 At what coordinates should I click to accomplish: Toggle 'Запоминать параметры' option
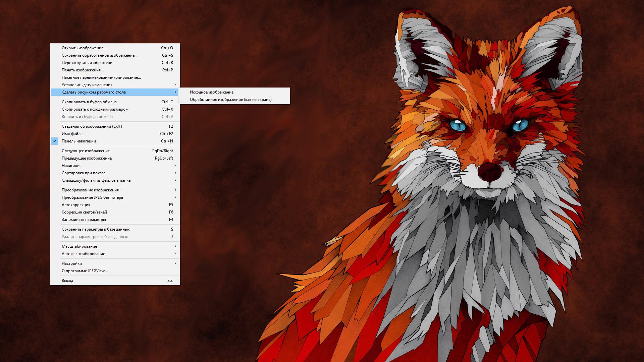tap(115, 220)
